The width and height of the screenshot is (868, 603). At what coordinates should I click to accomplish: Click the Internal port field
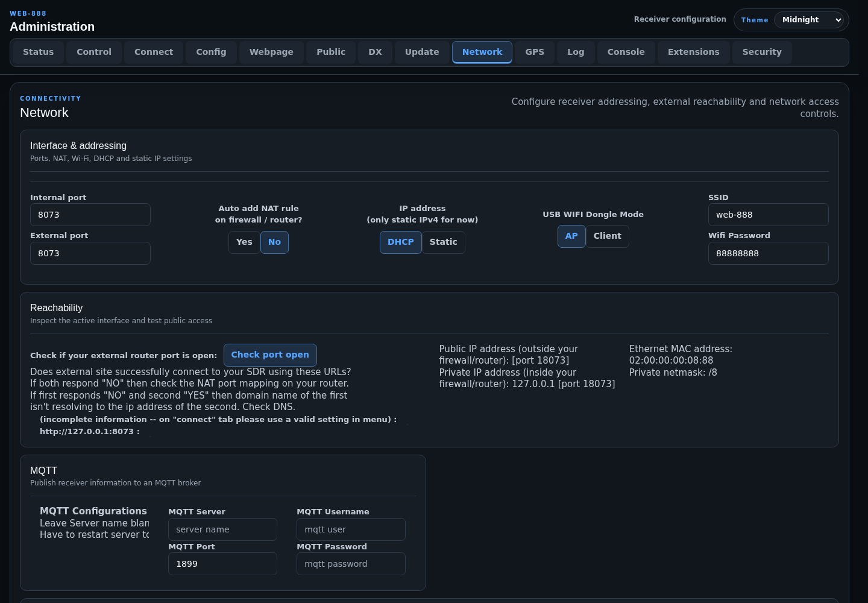[90, 215]
